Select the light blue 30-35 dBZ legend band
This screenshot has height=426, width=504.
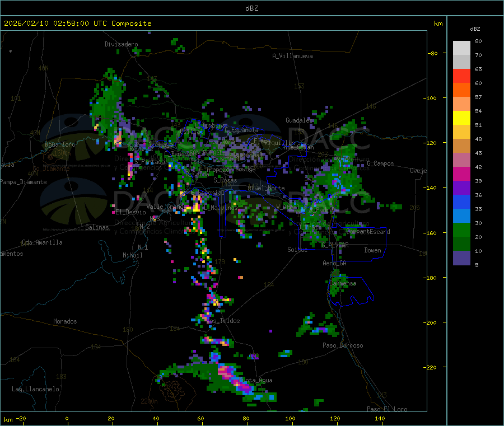461,216
